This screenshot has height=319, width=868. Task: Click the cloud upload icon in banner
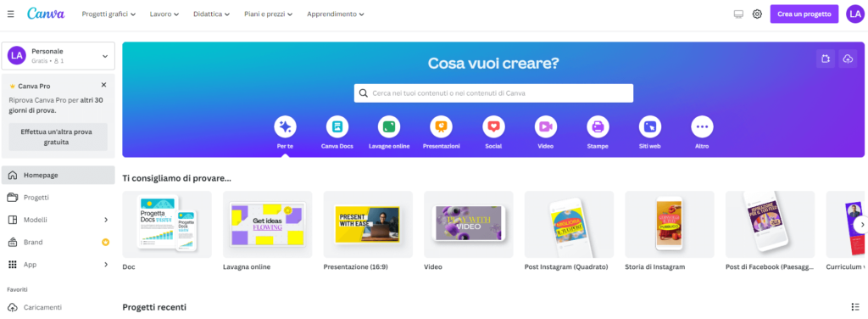848,59
